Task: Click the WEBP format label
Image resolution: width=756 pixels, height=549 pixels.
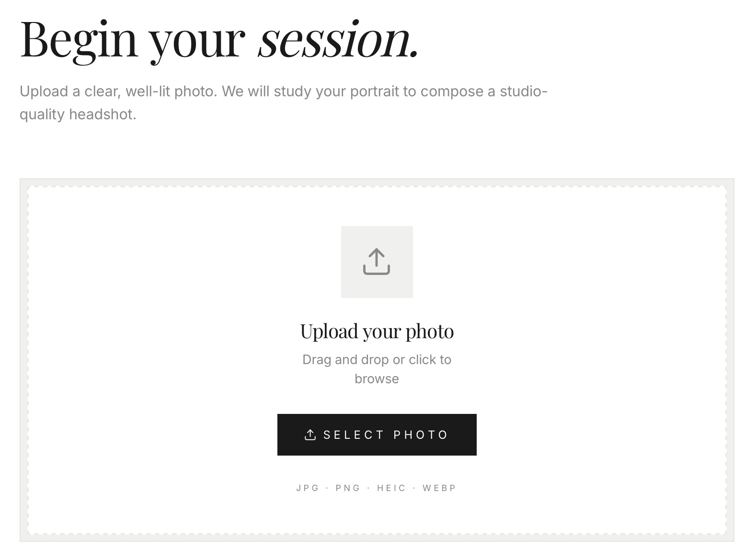Action: [438, 488]
